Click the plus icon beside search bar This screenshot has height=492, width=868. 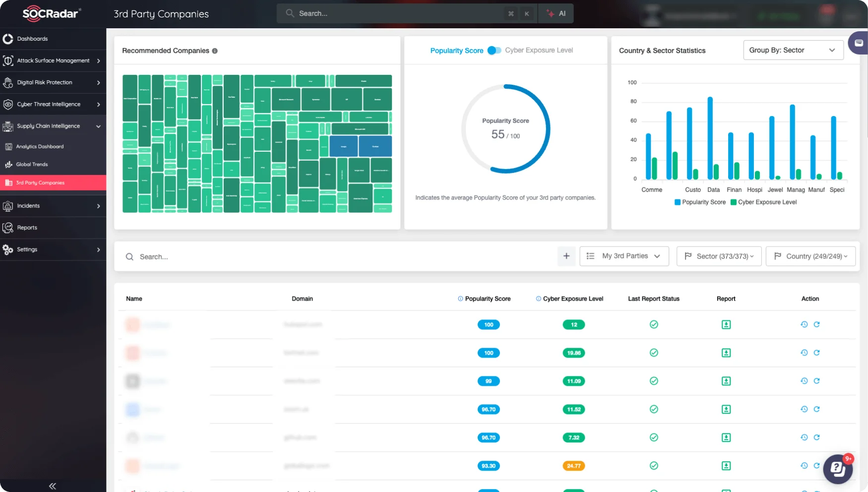566,256
